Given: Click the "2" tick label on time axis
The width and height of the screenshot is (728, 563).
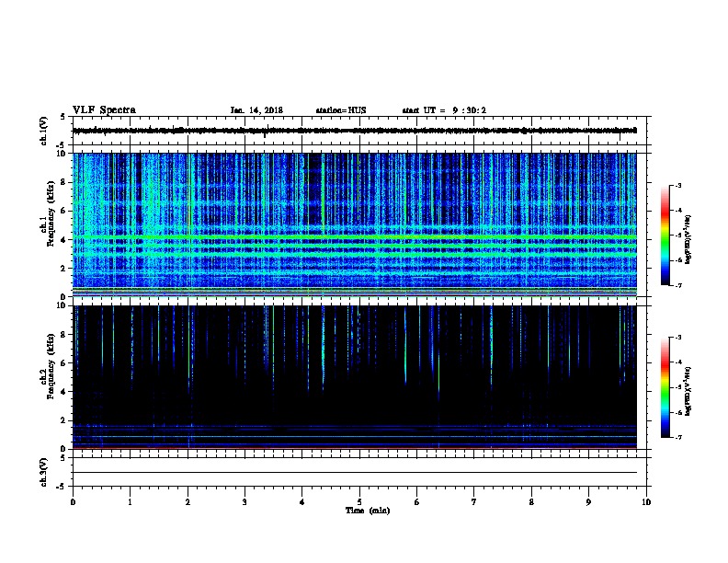Looking at the screenshot, I should point(188,502).
